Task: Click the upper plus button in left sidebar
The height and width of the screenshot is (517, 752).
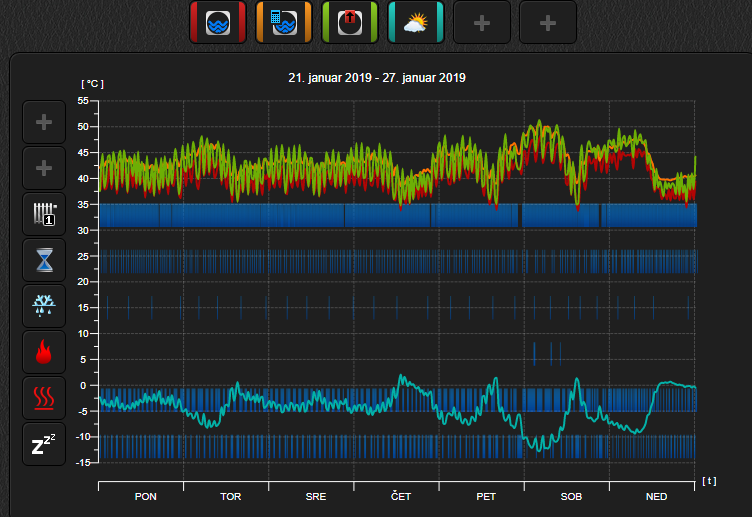Action: 44,122
